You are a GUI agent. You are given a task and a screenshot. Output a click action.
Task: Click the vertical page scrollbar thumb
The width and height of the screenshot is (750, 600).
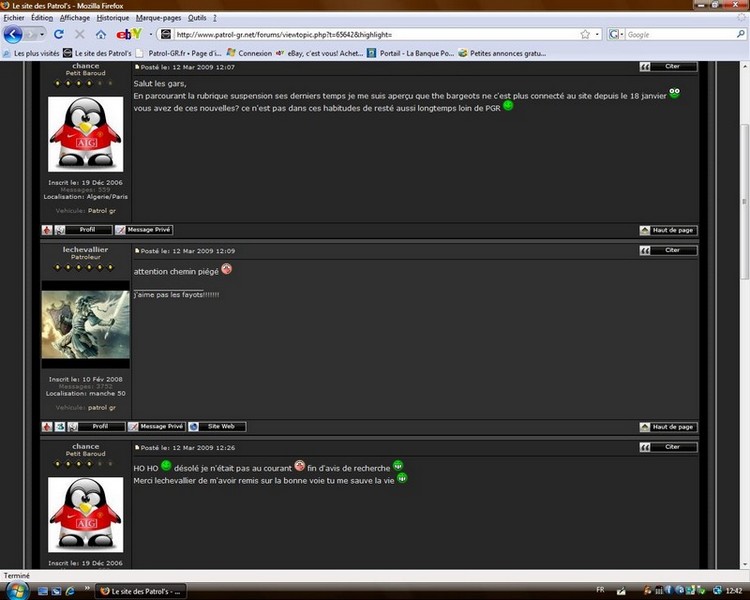[745, 201]
